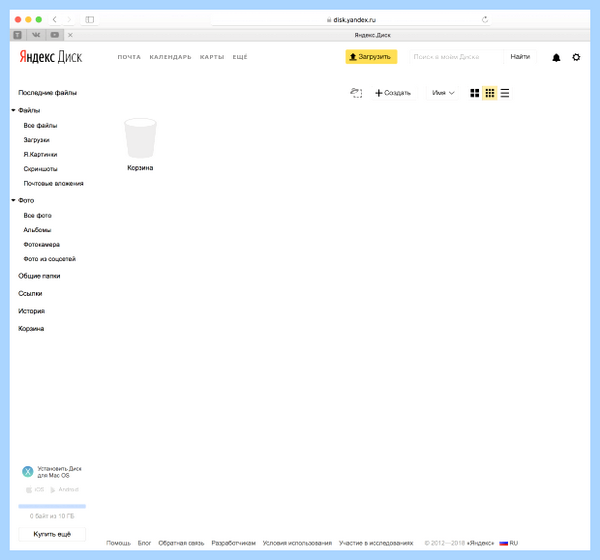Click the iOS app link
This screenshot has width=600, height=560.
(35, 490)
